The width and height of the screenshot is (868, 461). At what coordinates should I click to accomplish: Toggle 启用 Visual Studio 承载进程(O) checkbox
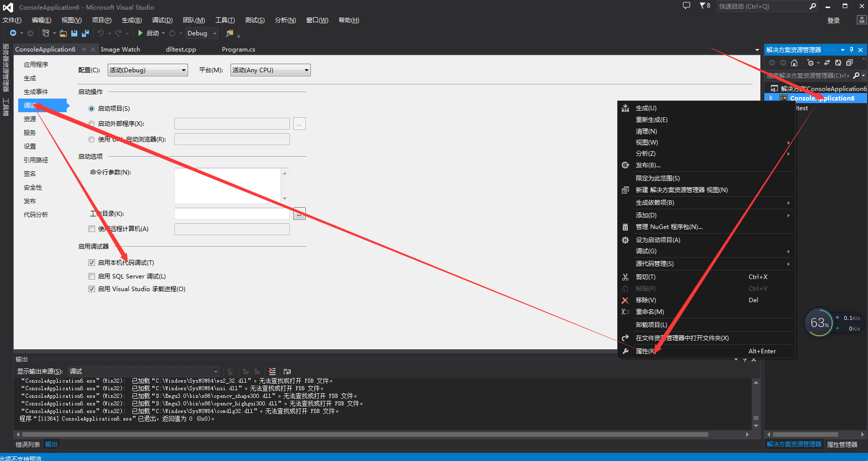point(92,289)
